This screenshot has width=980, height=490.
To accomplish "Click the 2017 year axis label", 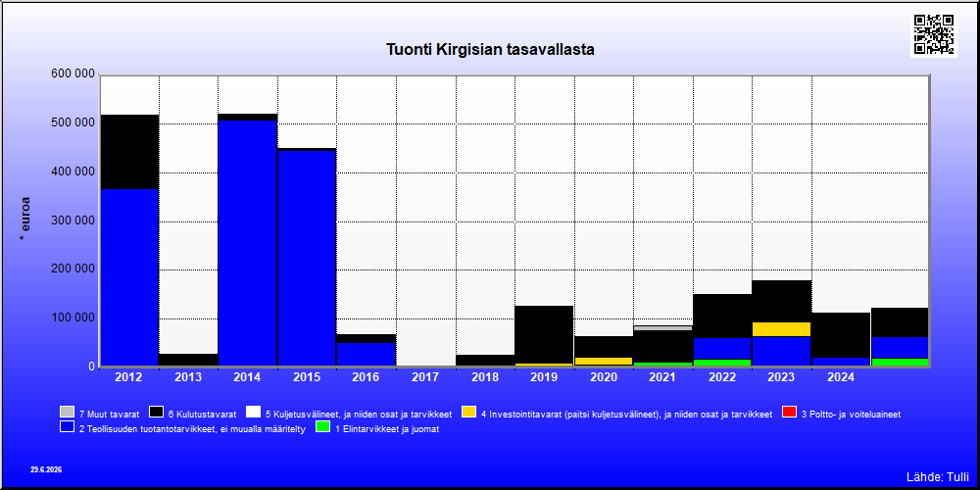I will click(425, 377).
